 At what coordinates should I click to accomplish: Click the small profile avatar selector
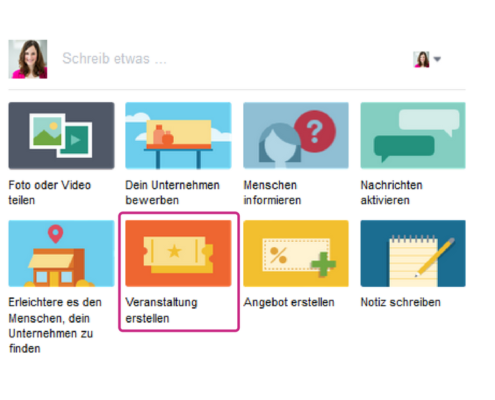coord(421,59)
